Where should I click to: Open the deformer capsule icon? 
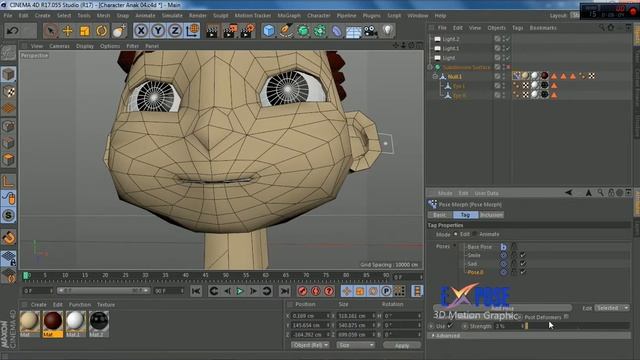337,31
